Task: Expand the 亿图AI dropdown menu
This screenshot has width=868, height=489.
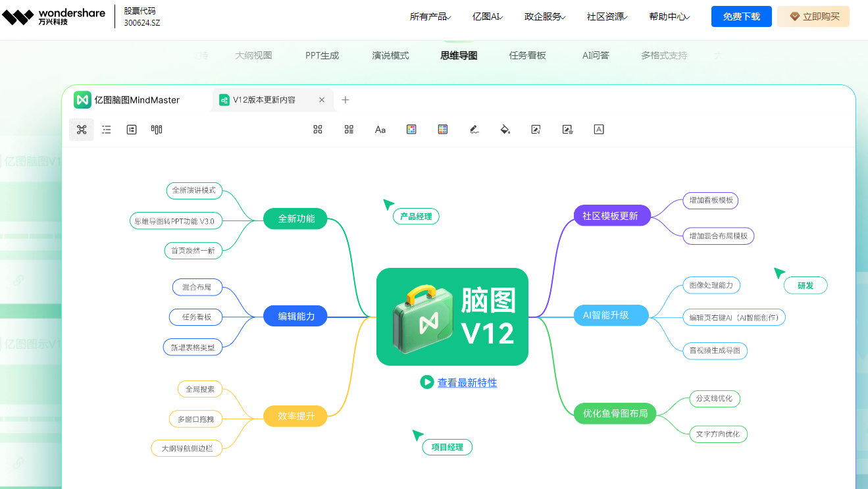Action: pyautogui.click(x=488, y=16)
